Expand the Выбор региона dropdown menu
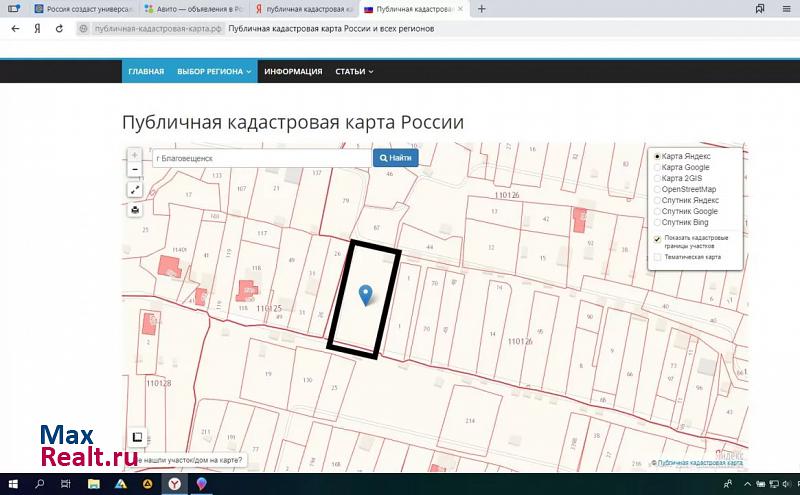This screenshot has width=800, height=495. (214, 72)
